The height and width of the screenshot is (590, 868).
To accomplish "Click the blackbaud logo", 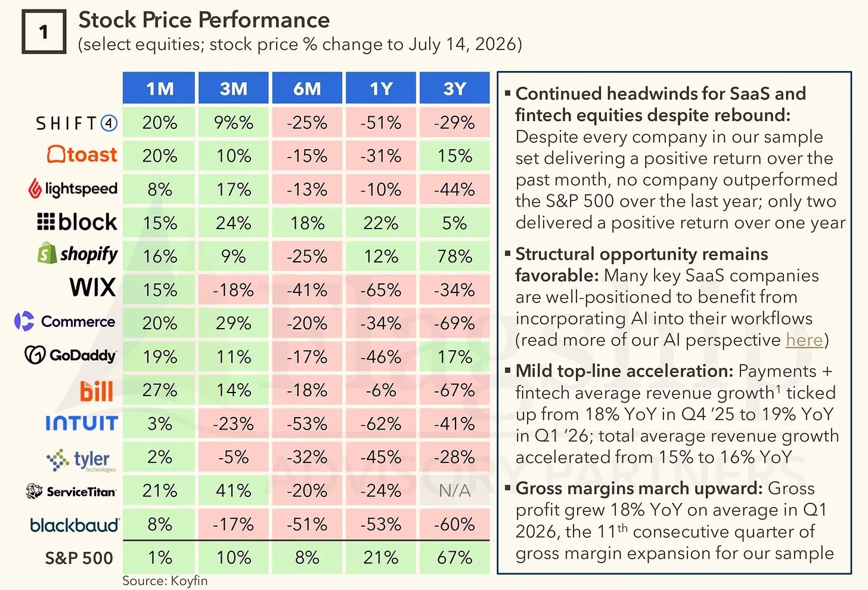I will coord(75,525).
